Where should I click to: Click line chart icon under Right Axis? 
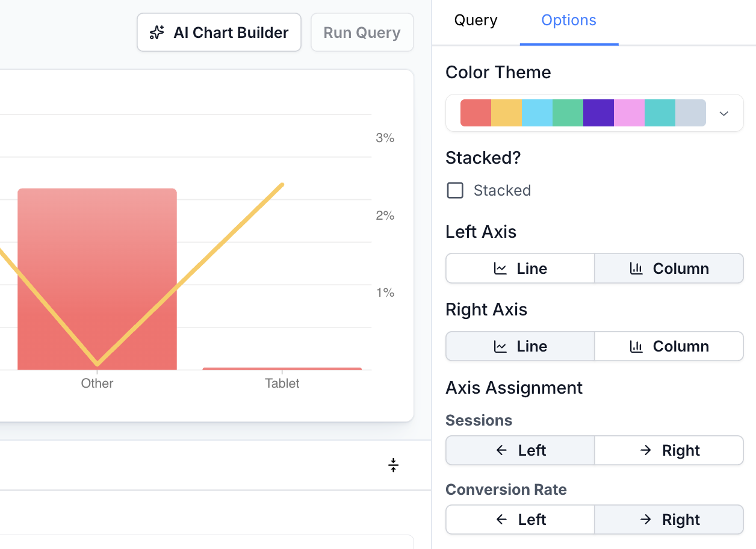pos(500,346)
